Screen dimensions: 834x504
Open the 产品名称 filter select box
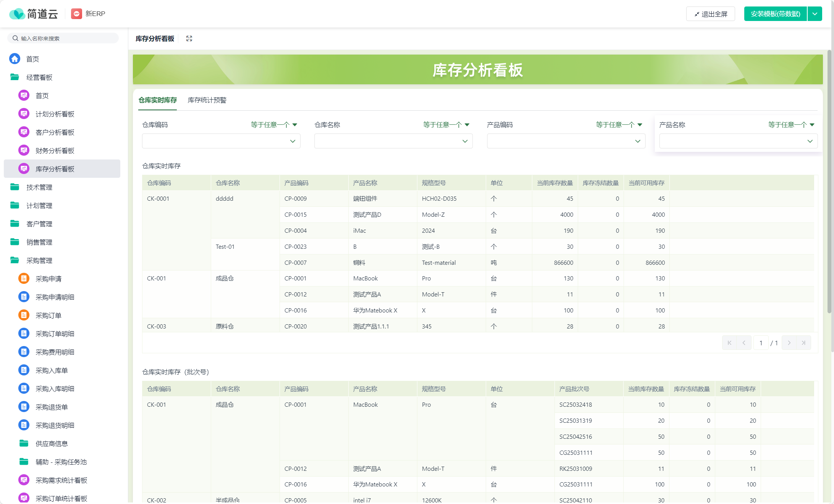point(738,141)
